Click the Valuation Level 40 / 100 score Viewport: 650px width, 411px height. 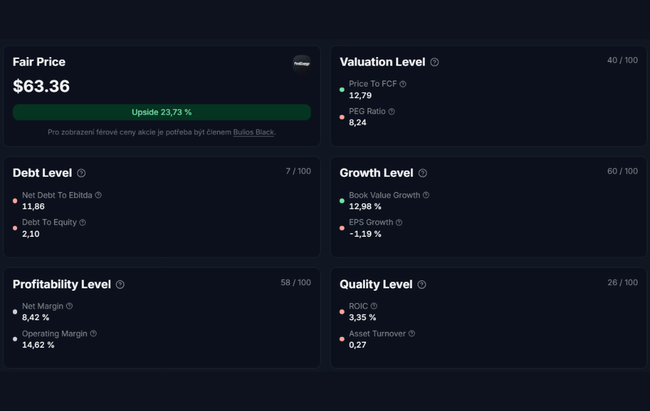(621, 60)
